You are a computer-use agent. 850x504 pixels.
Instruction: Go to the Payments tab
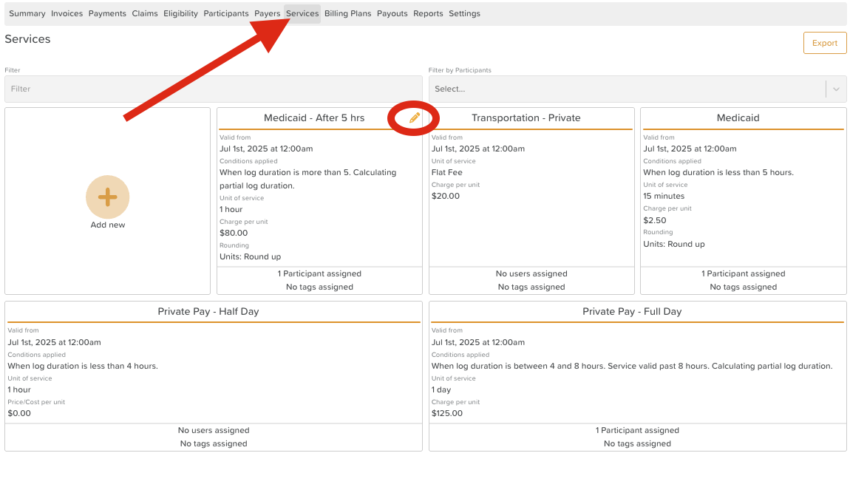107,13
